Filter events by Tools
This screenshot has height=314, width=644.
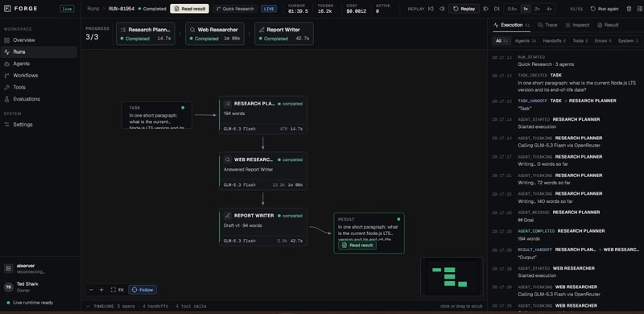point(580,41)
